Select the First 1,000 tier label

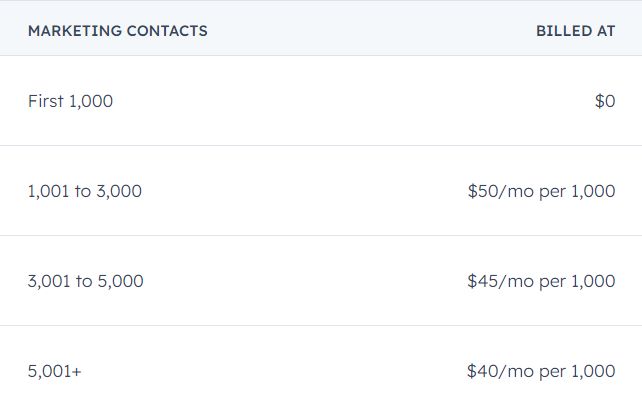pyautogui.click(x=70, y=101)
